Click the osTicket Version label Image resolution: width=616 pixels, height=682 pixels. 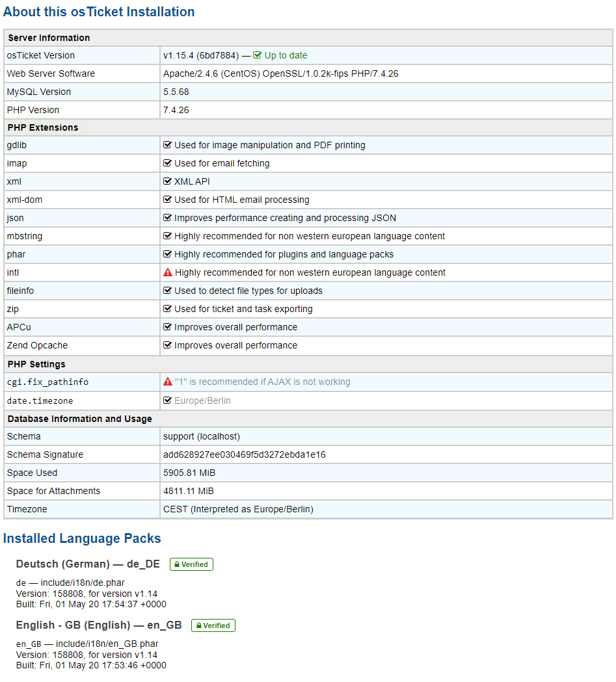click(41, 55)
